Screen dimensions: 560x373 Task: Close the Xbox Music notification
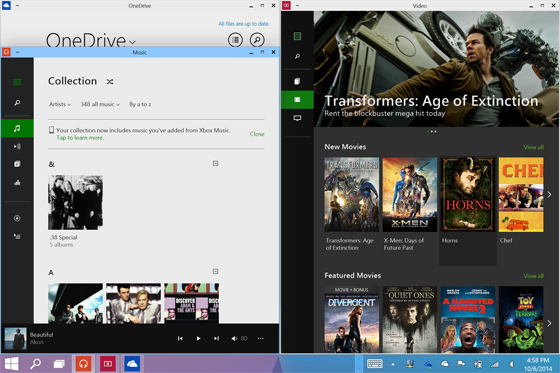pyautogui.click(x=257, y=134)
